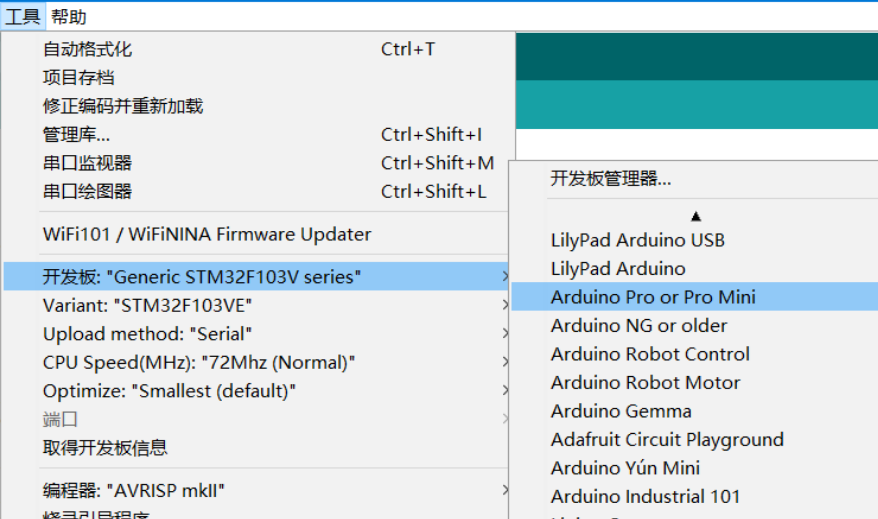Screen dimensions: 878x519
Task: Select Arduino NG or older board
Action: 694,326
